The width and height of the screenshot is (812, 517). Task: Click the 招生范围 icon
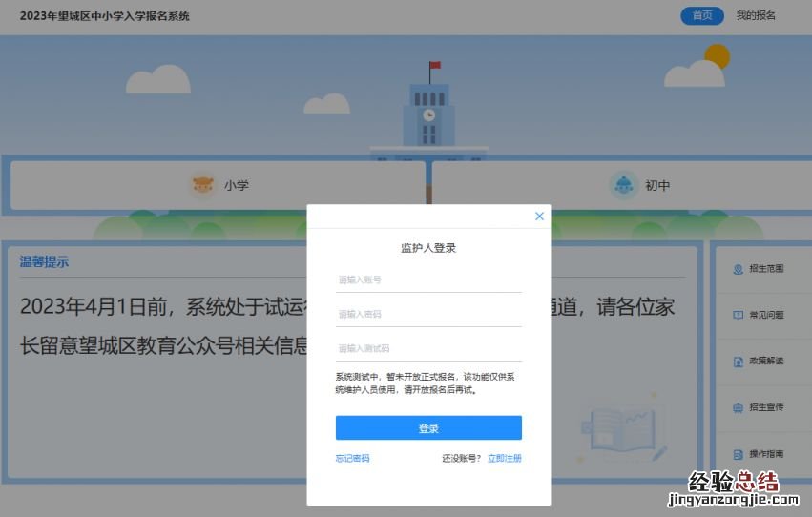(738, 269)
